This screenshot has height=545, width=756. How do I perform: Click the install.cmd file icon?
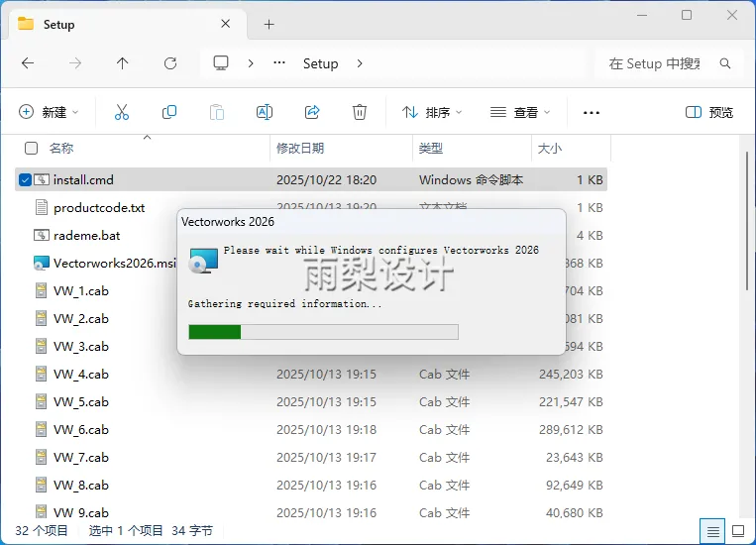(x=42, y=180)
